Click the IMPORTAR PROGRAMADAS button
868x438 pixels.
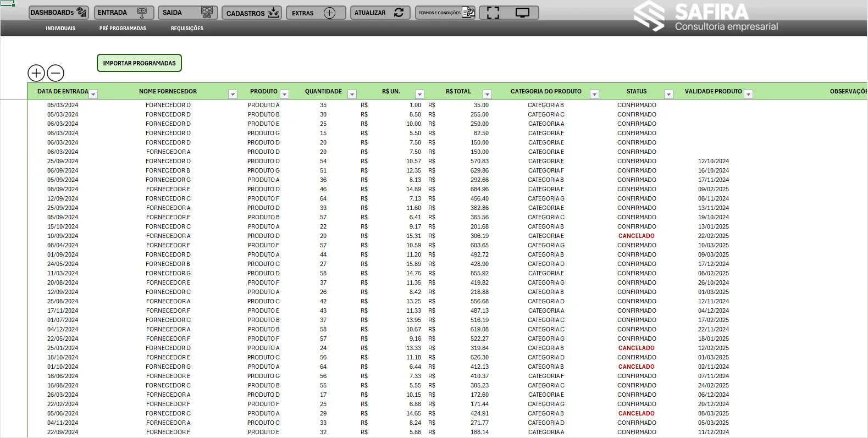coord(139,63)
